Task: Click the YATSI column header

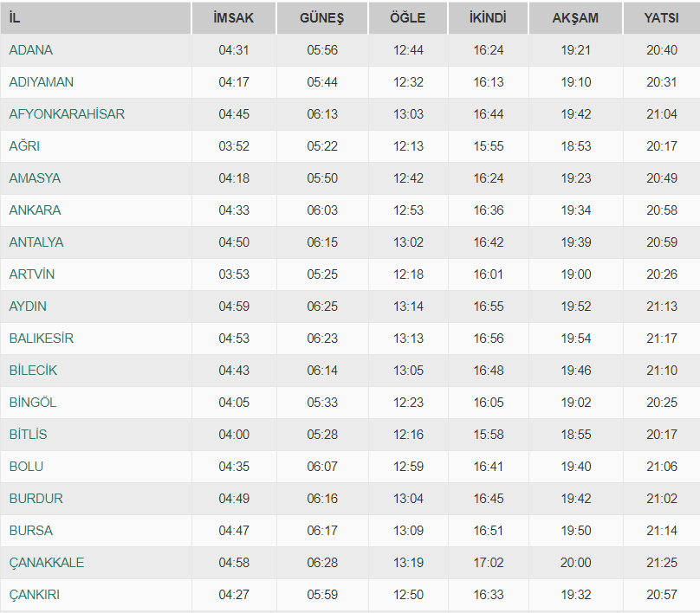Action: [x=661, y=18]
